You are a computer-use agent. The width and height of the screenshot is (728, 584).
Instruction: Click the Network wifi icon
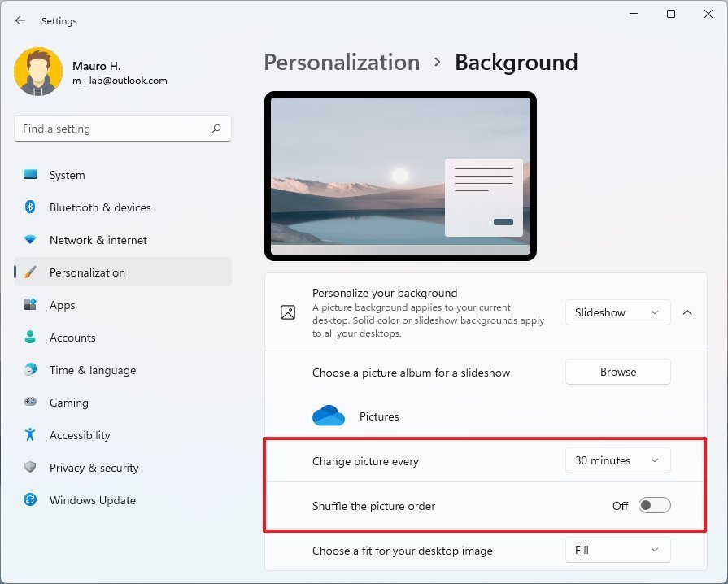tap(30, 240)
